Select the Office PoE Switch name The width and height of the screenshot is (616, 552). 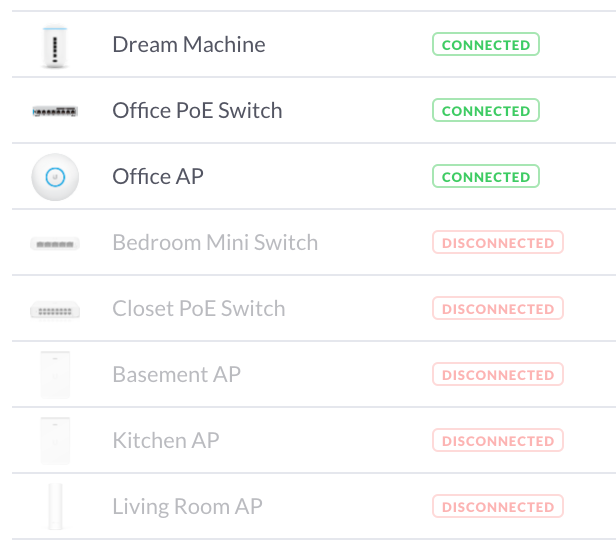pos(197,110)
